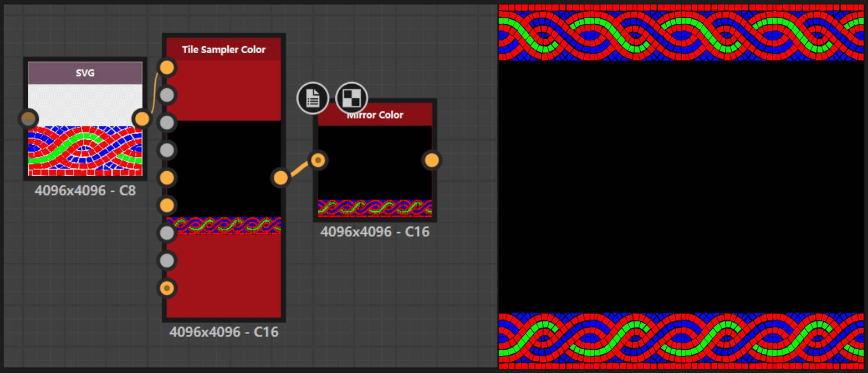The width and height of the screenshot is (868, 373).
Task: Click the document icon above Mirror Color node
Action: coord(313,98)
